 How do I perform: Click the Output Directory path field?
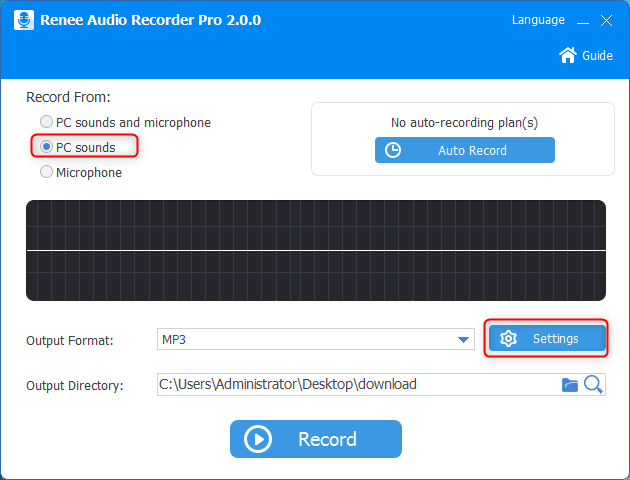coord(355,384)
